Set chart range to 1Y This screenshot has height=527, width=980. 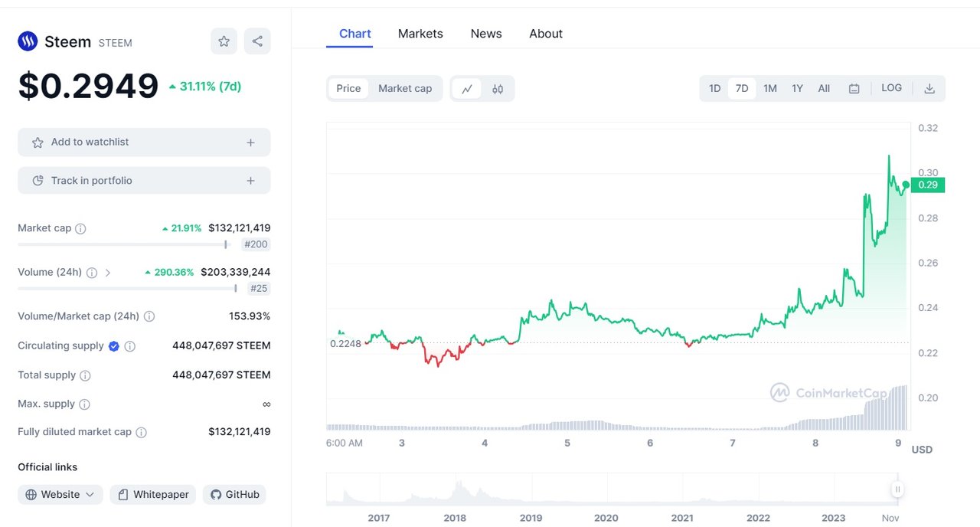tap(797, 89)
